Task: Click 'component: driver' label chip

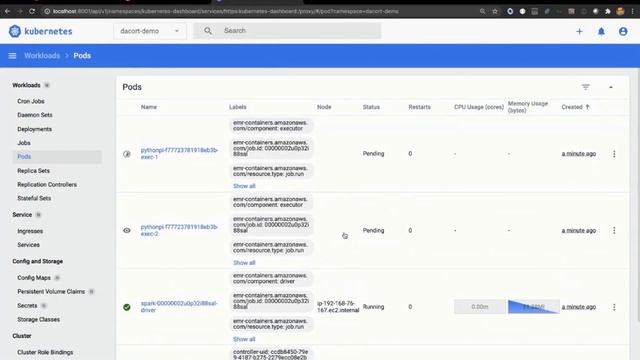Action: click(x=270, y=278)
